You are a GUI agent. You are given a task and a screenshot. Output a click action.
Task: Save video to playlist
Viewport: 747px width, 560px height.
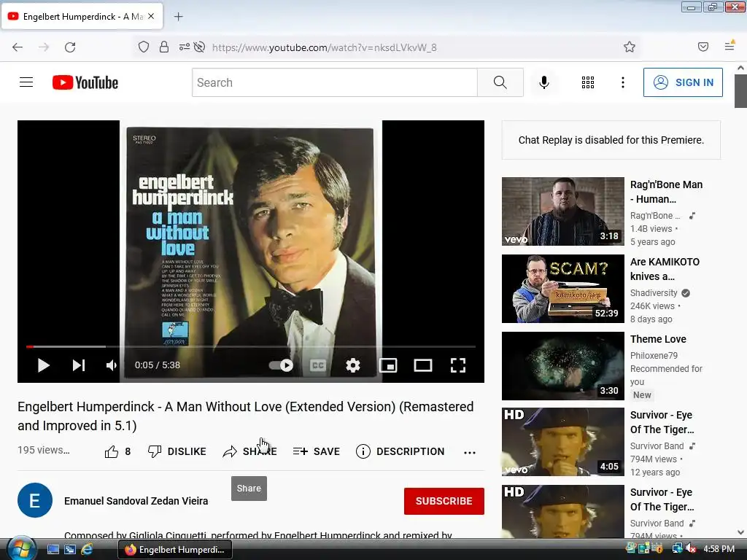(x=317, y=451)
